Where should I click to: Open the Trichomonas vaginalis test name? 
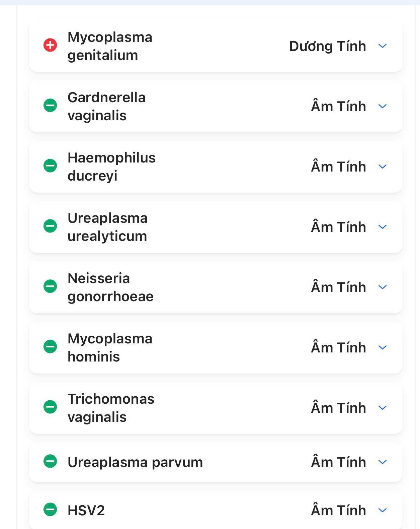[x=111, y=408]
